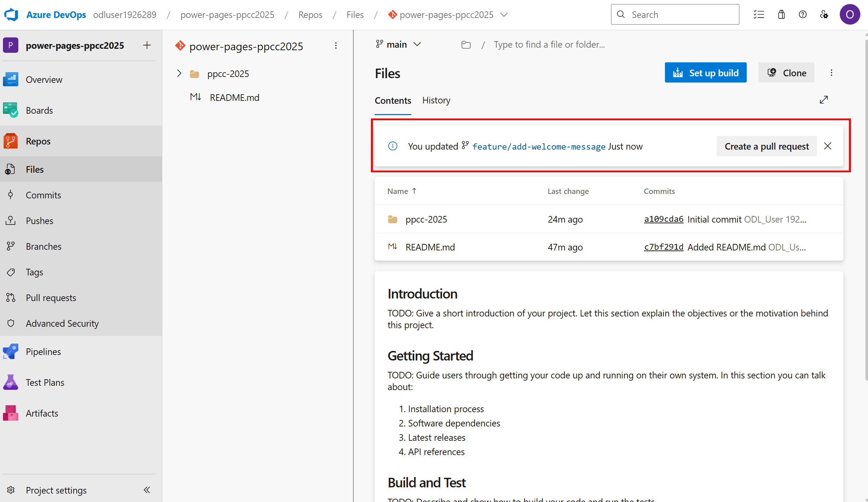Open the Repos section from the sidebar

(x=38, y=141)
